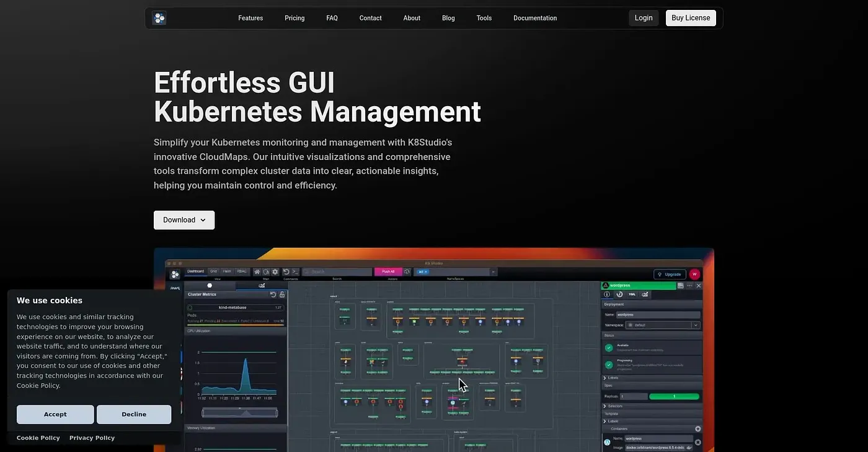This screenshot has width=868, height=452.
Task: Expand the Labels section below Status
Action: point(652,378)
